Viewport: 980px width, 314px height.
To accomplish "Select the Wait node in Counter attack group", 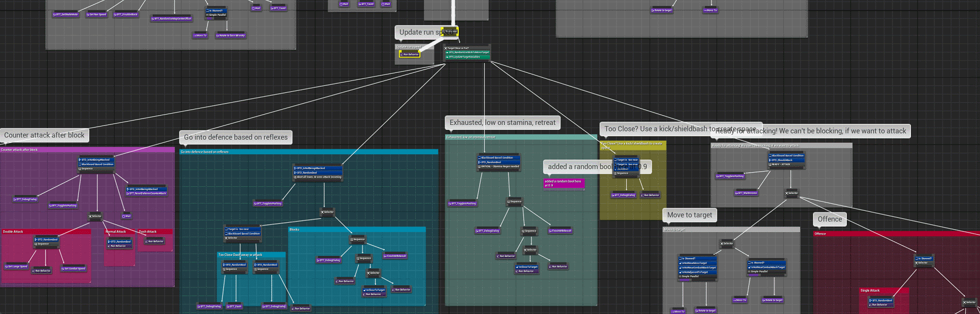I will pos(127,216).
